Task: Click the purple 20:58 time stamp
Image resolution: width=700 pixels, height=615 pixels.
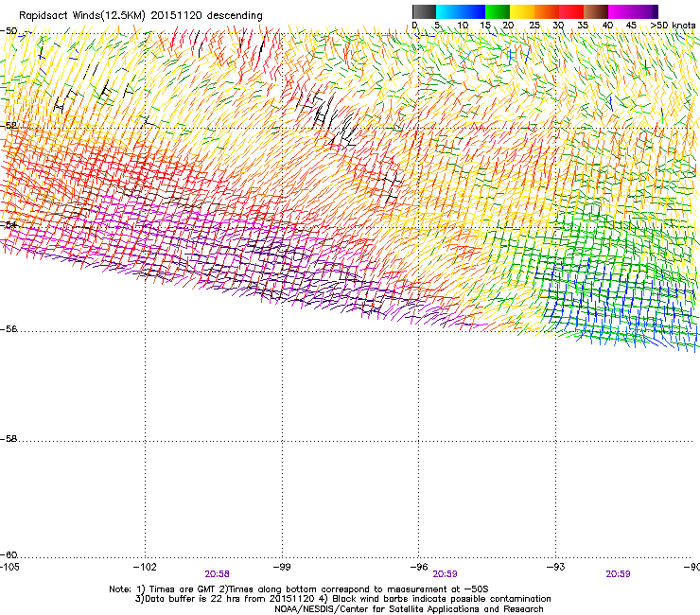Action: 218,574
